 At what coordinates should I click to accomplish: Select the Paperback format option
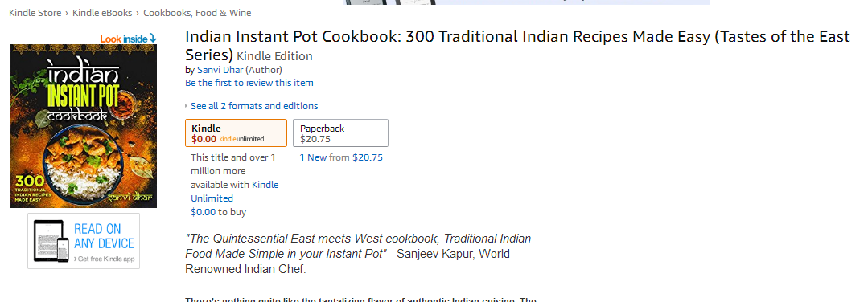tap(340, 133)
